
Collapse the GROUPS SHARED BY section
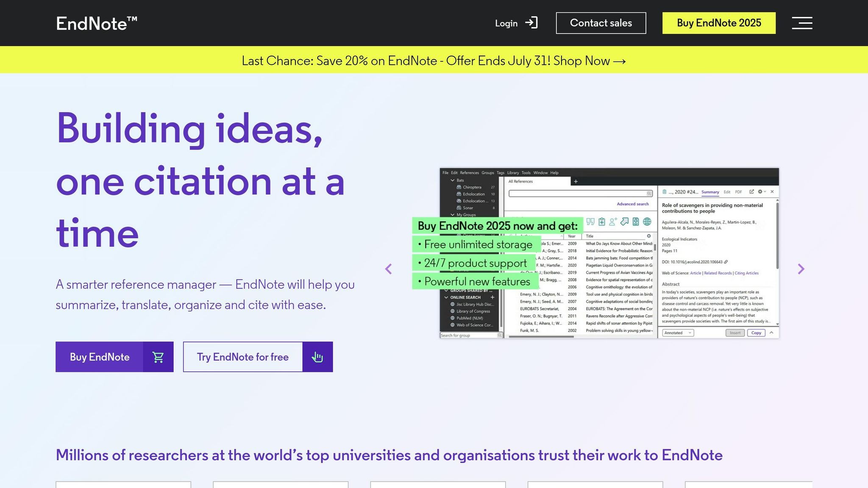(x=446, y=291)
